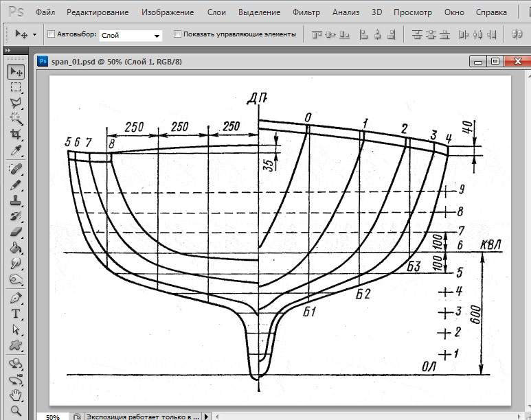Select the Move tool
531x420 pixels.
15,72
